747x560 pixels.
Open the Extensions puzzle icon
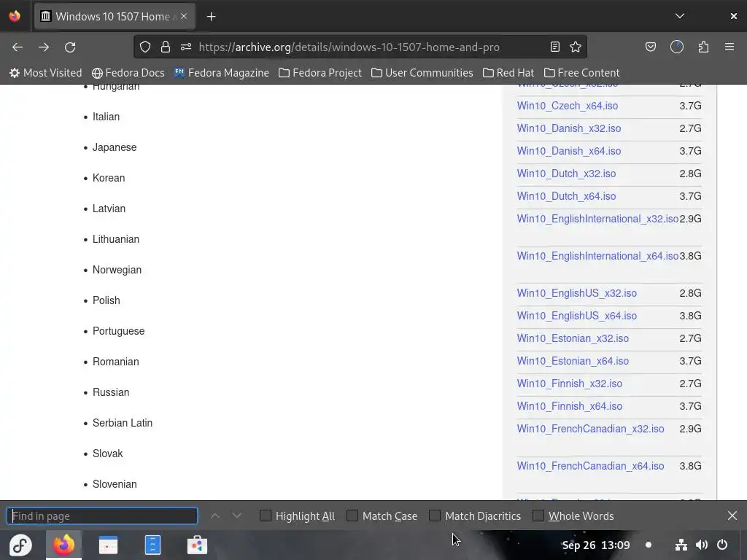pyautogui.click(x=703, y=47)
